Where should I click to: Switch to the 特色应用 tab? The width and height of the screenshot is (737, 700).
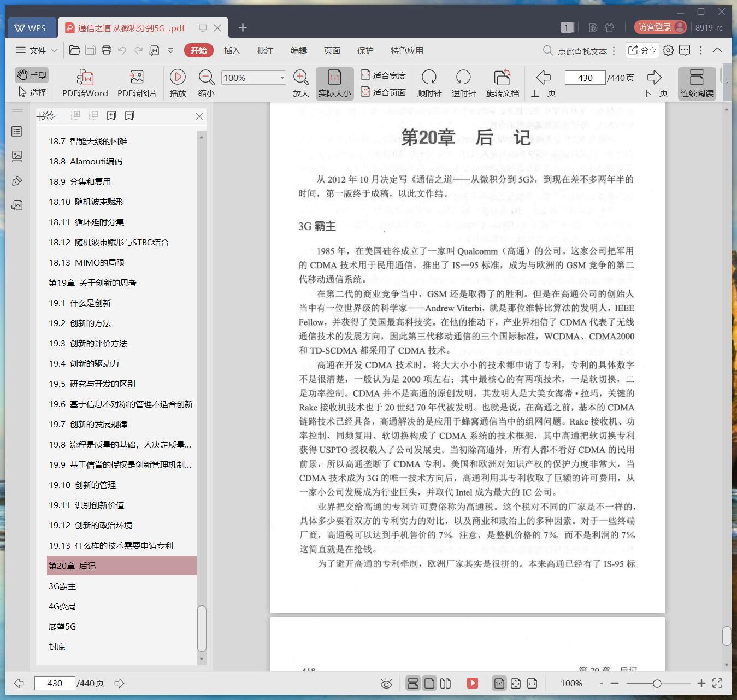(x=406, y=50)
